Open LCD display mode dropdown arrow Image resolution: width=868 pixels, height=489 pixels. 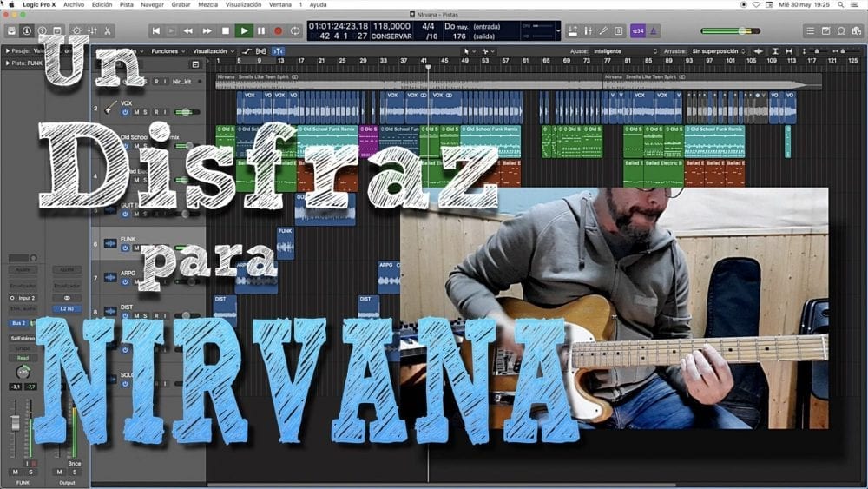(x=557, y=31)
